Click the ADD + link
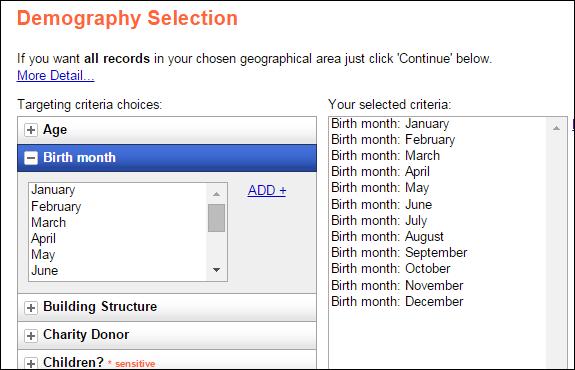Viewport: 575px width, 370px height. tap(267, 190)
